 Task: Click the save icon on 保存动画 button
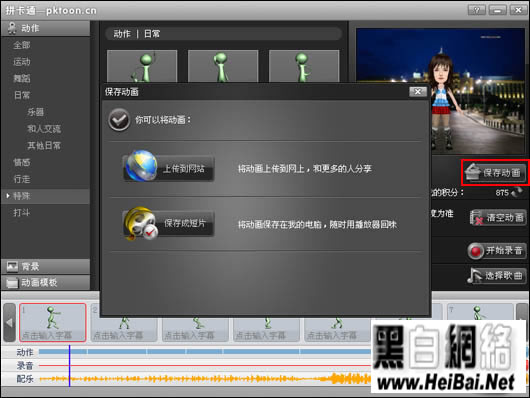[473, 171]
